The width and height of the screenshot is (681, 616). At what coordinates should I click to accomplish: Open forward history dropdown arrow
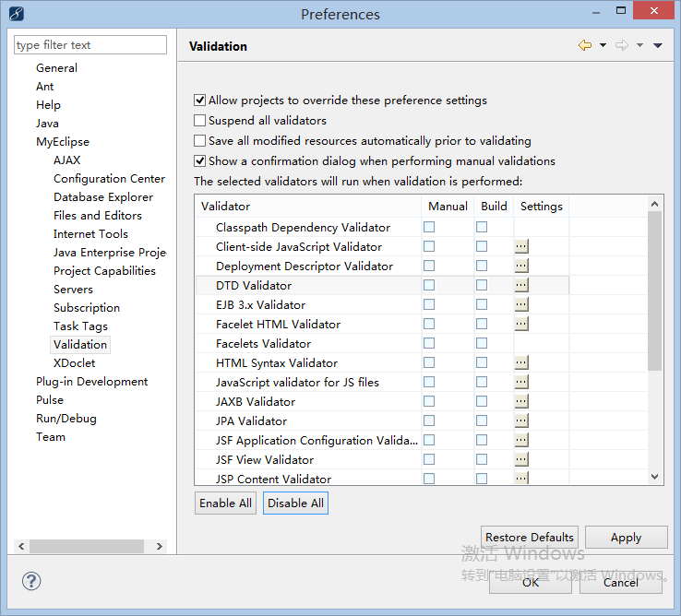click(639, 45)
